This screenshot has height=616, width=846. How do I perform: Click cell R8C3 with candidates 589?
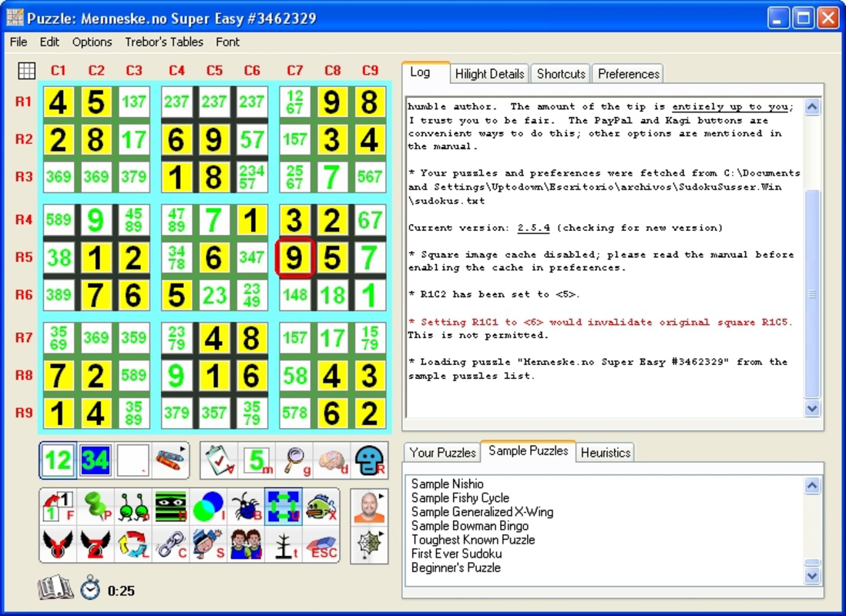pos(133,376)
